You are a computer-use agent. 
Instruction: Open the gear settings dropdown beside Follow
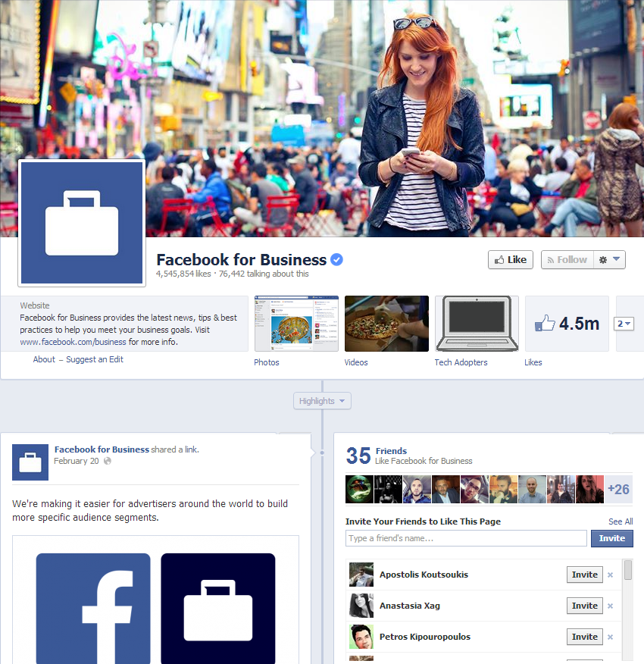click(x=609, y=259)
